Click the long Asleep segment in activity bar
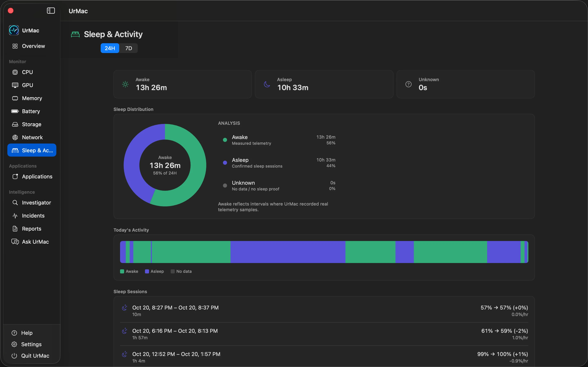This screenshot has height=367, width=588. pyautogui.click(x=288, y=252)
